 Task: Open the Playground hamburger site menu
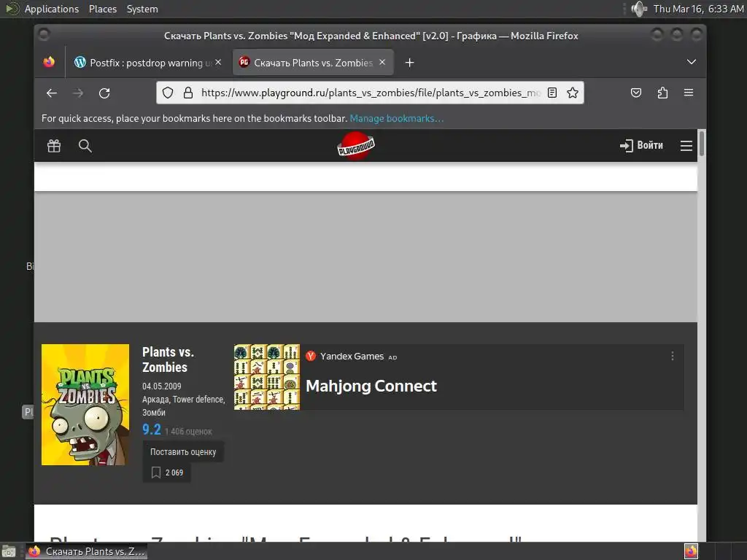686,146
